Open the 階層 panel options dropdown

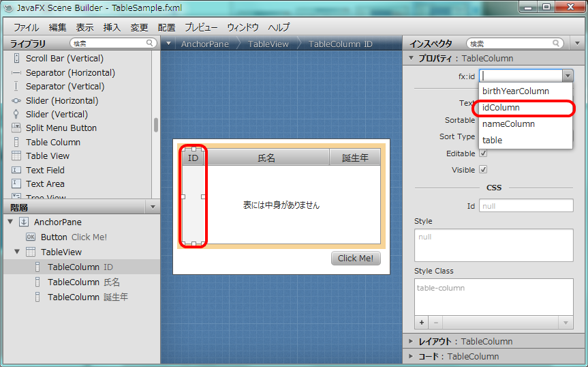153,207
